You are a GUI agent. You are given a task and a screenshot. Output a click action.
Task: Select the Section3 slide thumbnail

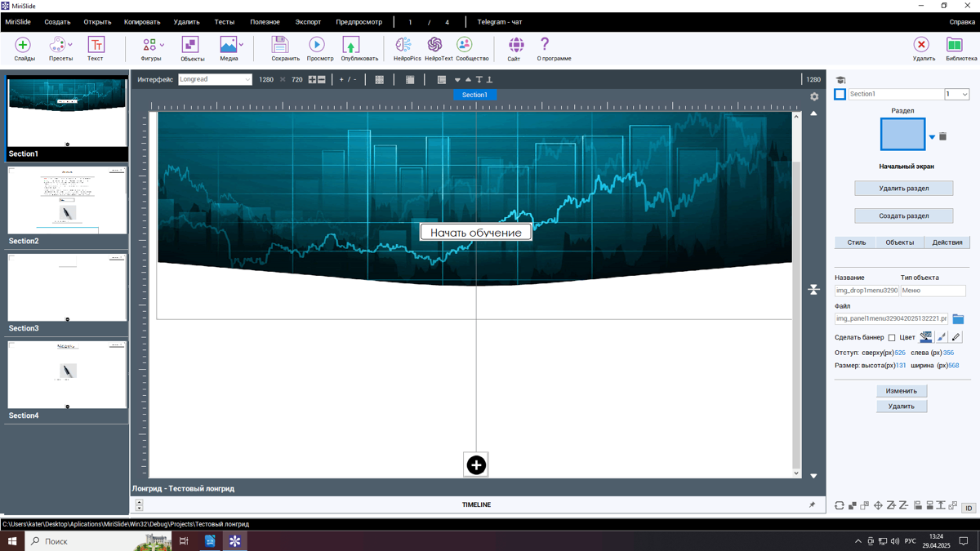pyautogui.click(x=67, y=287)
